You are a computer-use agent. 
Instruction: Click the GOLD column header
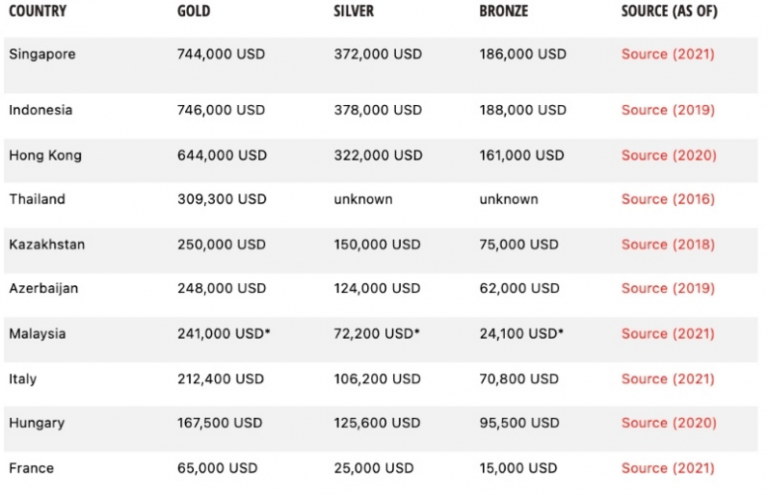193,11
